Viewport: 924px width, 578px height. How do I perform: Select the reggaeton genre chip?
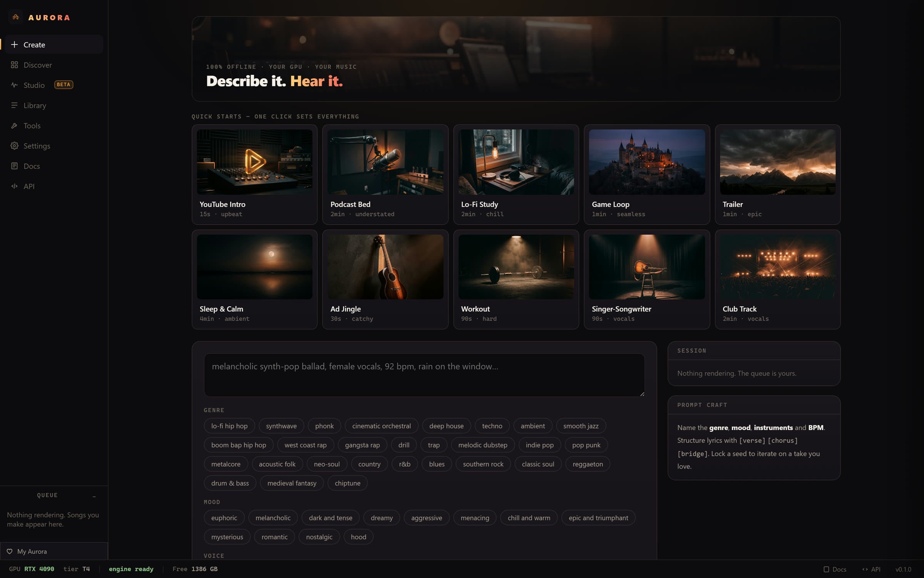pos(588,464)
